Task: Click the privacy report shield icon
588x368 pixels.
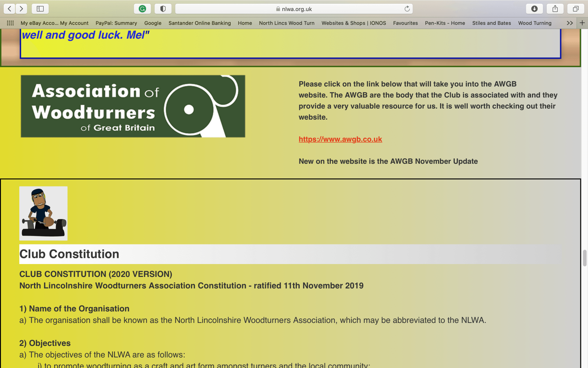Action: (x=163, y=9)
